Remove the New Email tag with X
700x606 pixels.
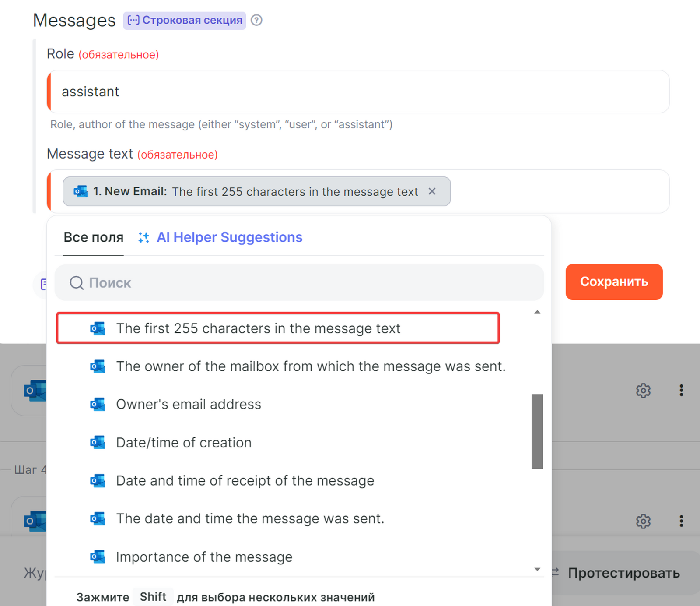432,191
